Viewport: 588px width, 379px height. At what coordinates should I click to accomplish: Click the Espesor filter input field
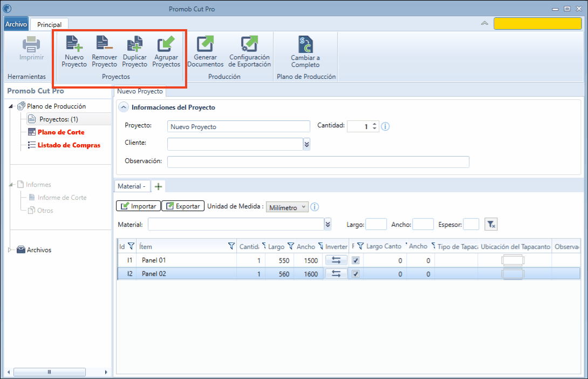[471, 224]
